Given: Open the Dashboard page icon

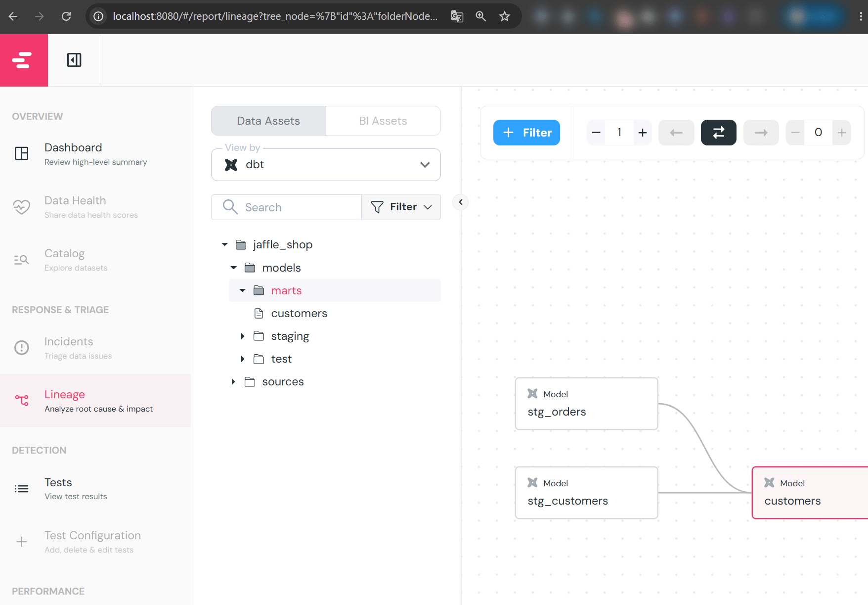Looking at the screenshot, I should point(22,154).
